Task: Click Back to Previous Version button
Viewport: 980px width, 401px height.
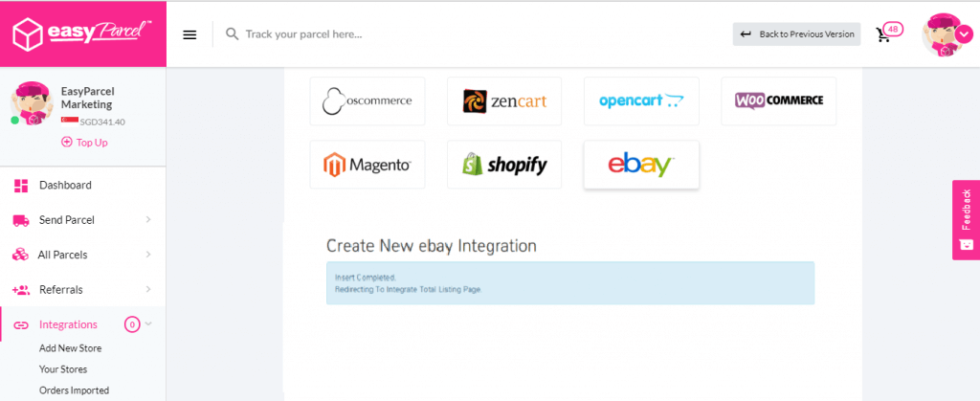Action: click(797, 34)
